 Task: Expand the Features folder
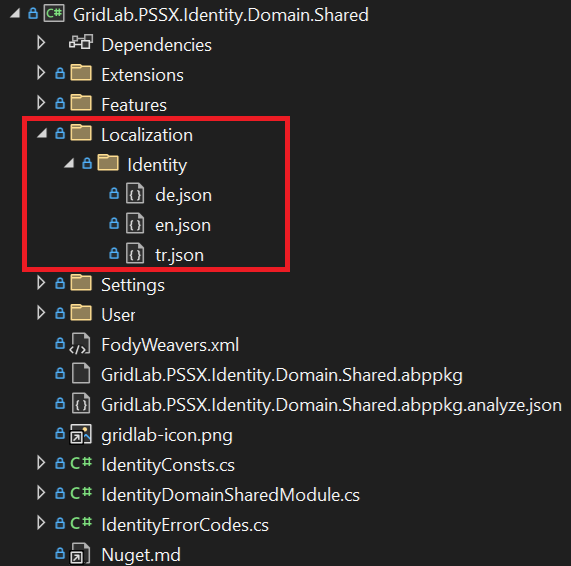[x=41, y=103]
